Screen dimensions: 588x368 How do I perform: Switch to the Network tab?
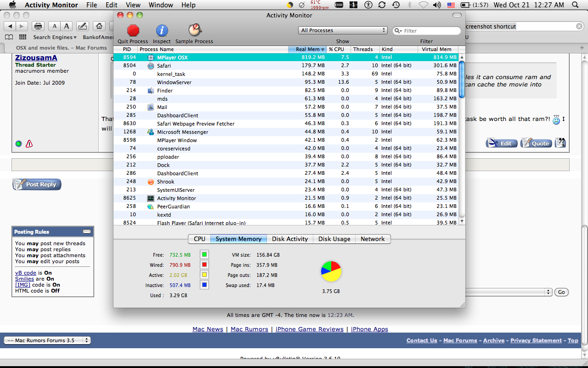coord(373,239)
